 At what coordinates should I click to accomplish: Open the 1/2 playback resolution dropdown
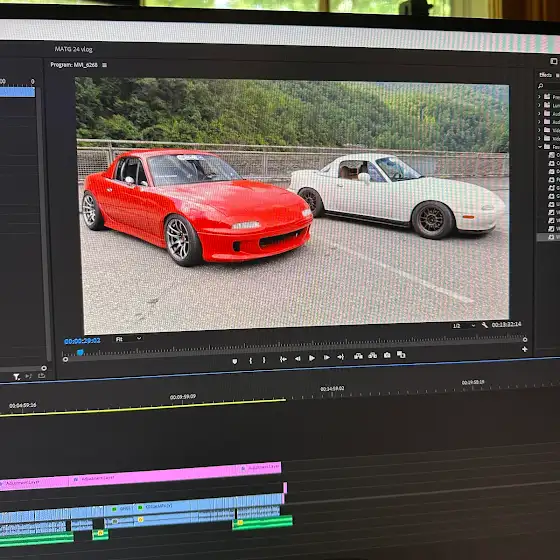(464, 326)
